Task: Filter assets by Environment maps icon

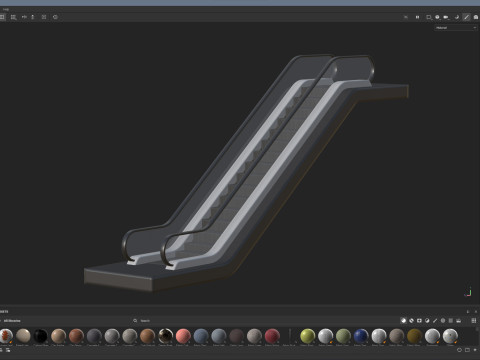Action: click(x=459, y=321)
